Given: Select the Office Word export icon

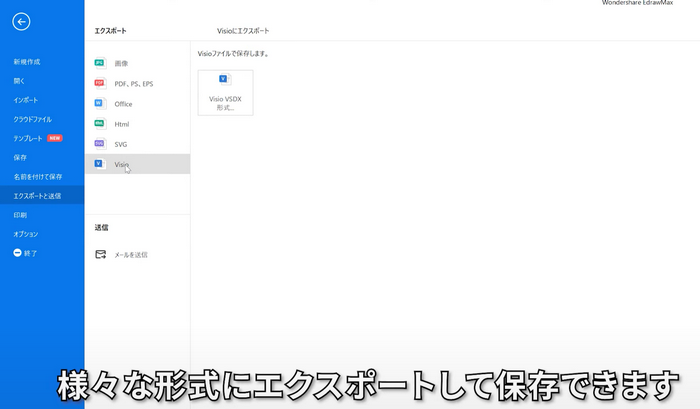Looking at the screenshot, I should coord(100,103).
